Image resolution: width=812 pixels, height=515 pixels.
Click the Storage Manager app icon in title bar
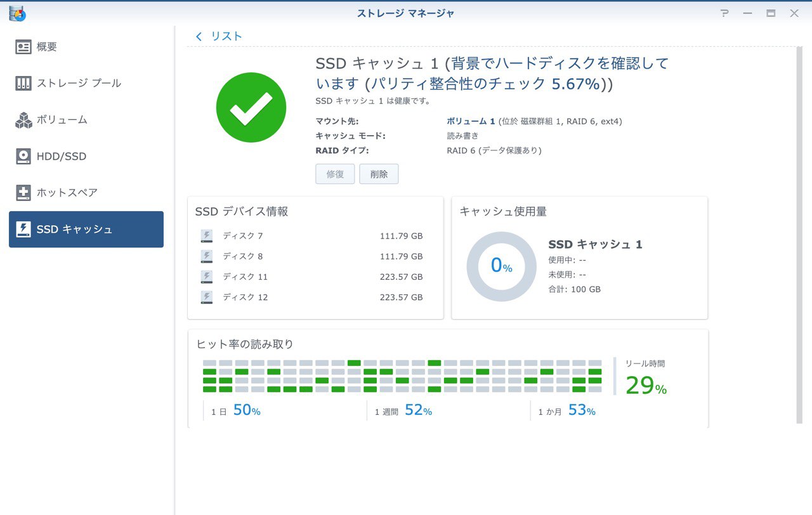18,13
